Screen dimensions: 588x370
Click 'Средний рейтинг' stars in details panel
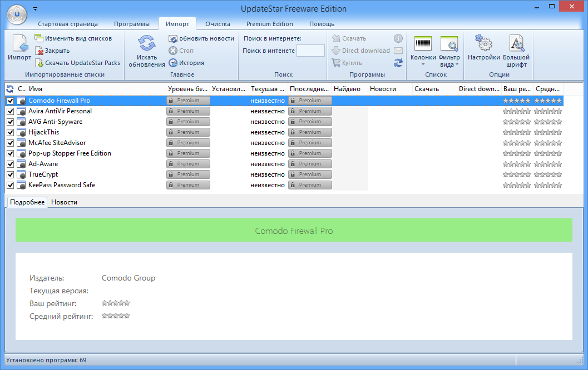tap(116, 316)
